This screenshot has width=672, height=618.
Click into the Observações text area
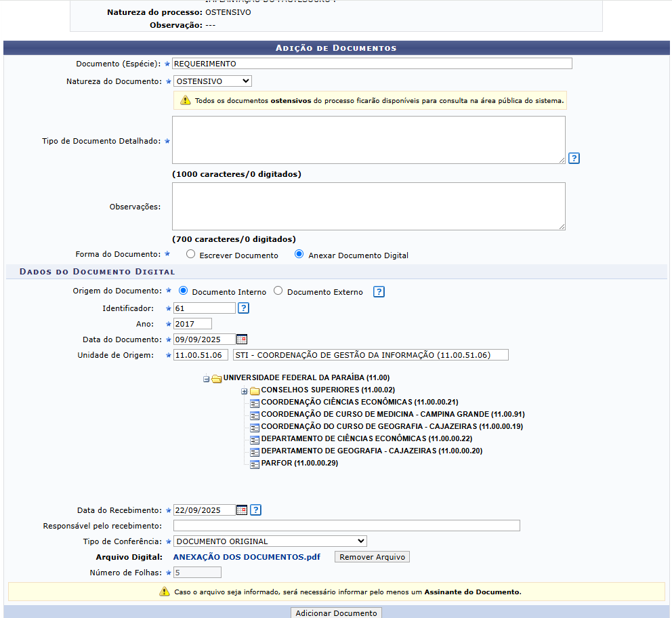(369, 206)
